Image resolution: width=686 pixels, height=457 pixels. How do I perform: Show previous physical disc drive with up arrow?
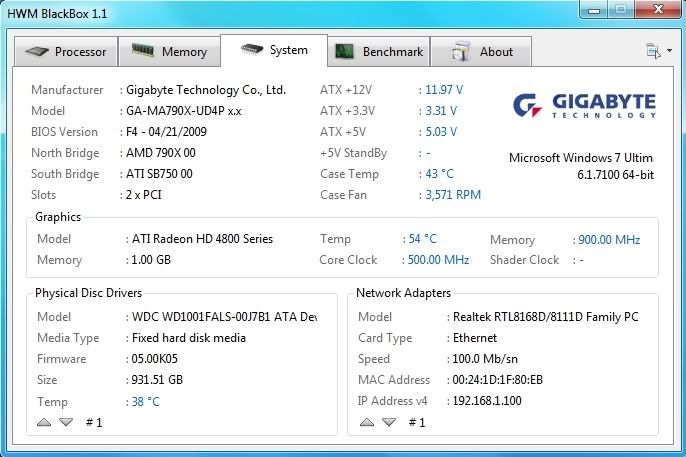coord(44,422)
